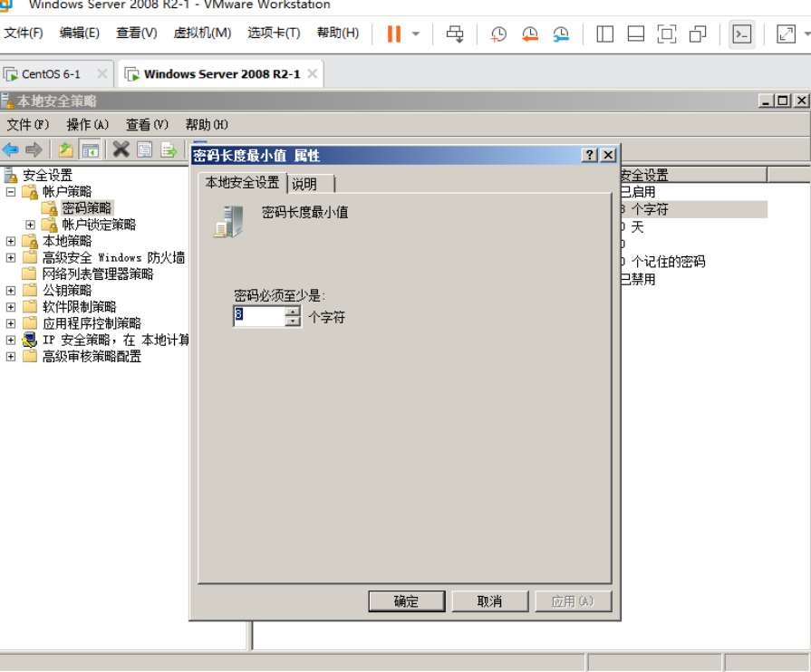Switch to the 说明 tab

click(310, 184)
